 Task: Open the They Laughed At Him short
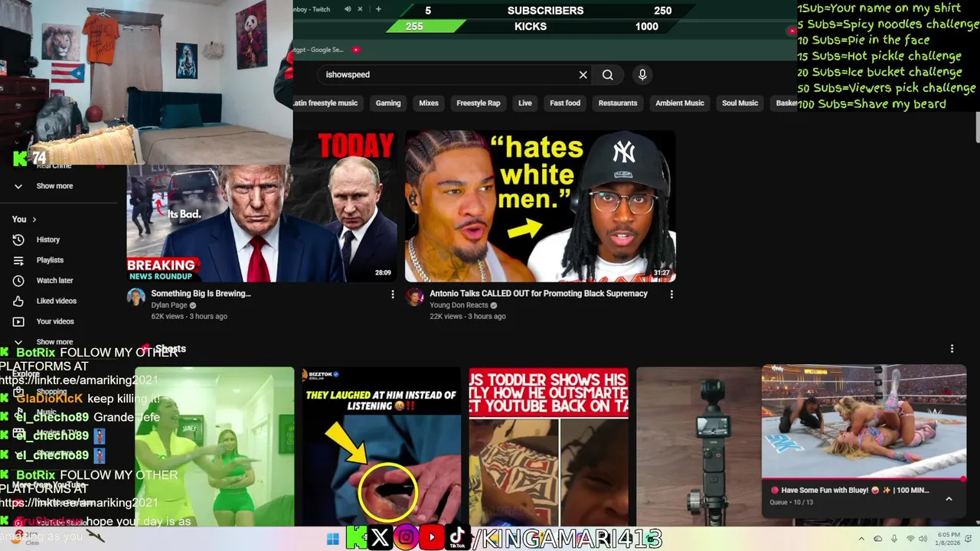pyautogui.click(x=381, y=447)
